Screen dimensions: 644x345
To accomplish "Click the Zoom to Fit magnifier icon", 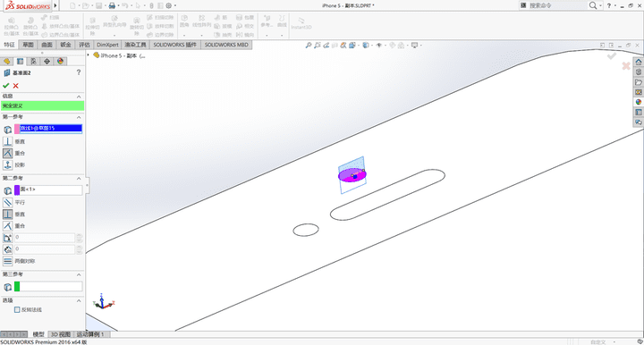I will tap(309, 46).
